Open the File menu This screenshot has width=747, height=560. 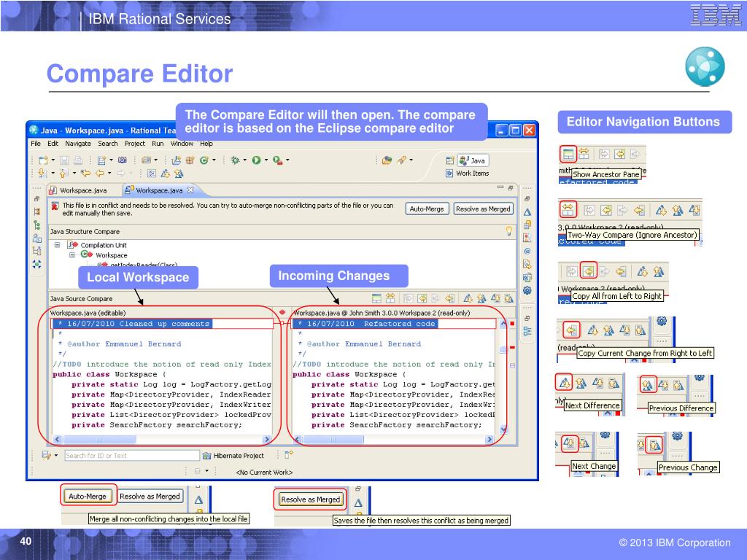pos(36,144)
